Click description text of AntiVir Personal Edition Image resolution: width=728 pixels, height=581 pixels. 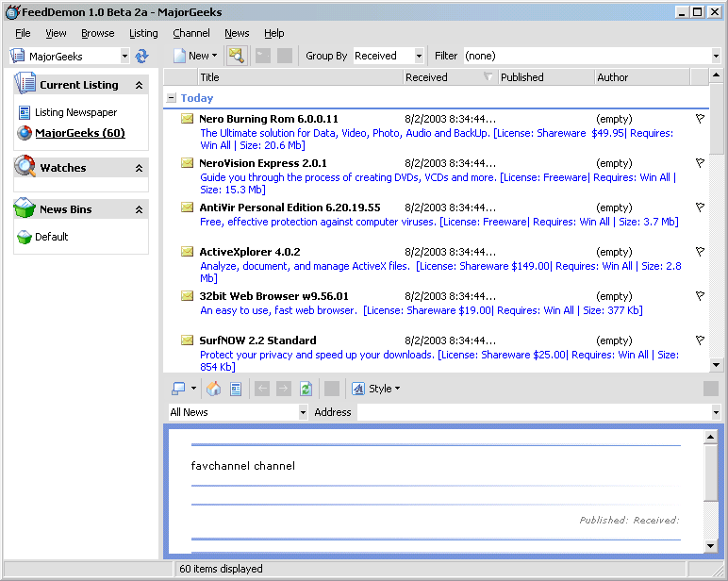[439, 222]
